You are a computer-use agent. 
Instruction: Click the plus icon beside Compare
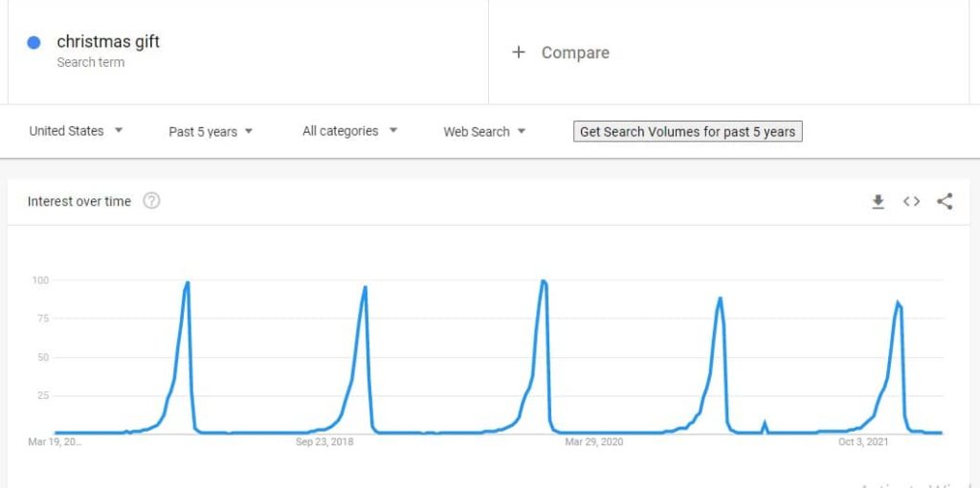pos(518,53)
